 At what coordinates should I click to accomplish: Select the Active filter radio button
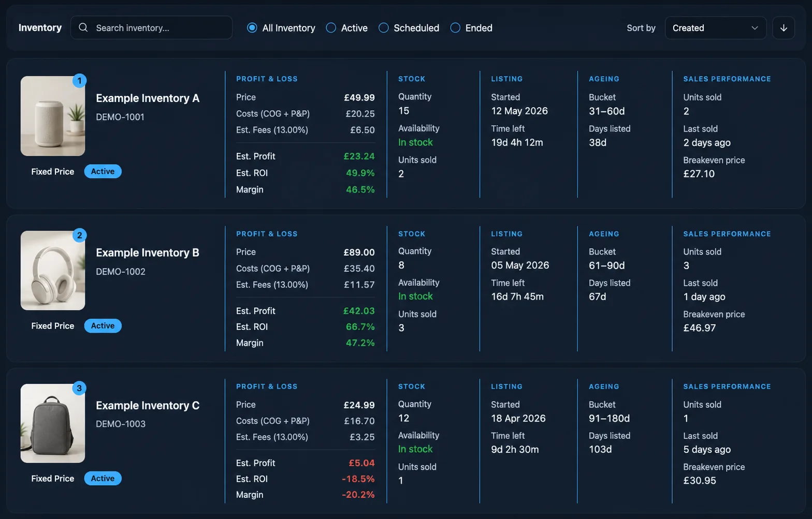click(x=331, y=28)
